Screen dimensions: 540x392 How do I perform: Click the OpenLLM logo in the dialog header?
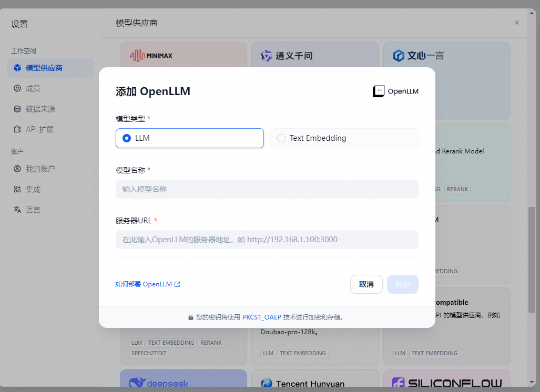(378, 91)
